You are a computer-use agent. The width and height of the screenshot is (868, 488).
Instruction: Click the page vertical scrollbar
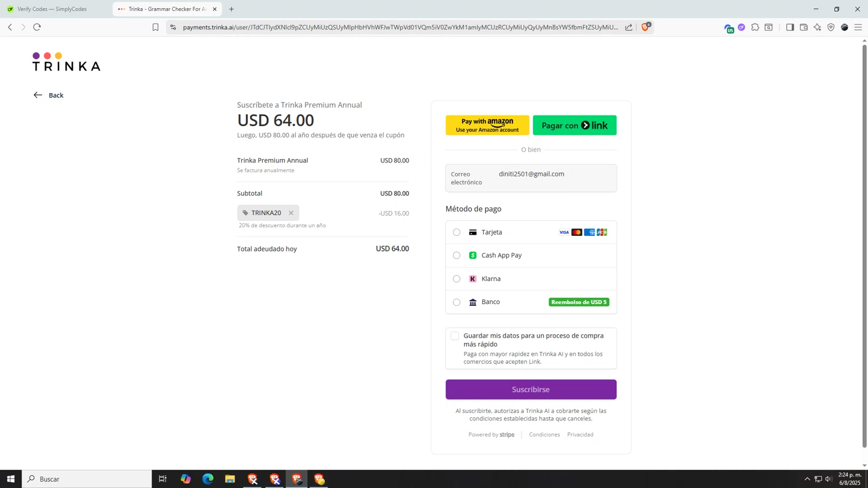[x=865, y=246]
